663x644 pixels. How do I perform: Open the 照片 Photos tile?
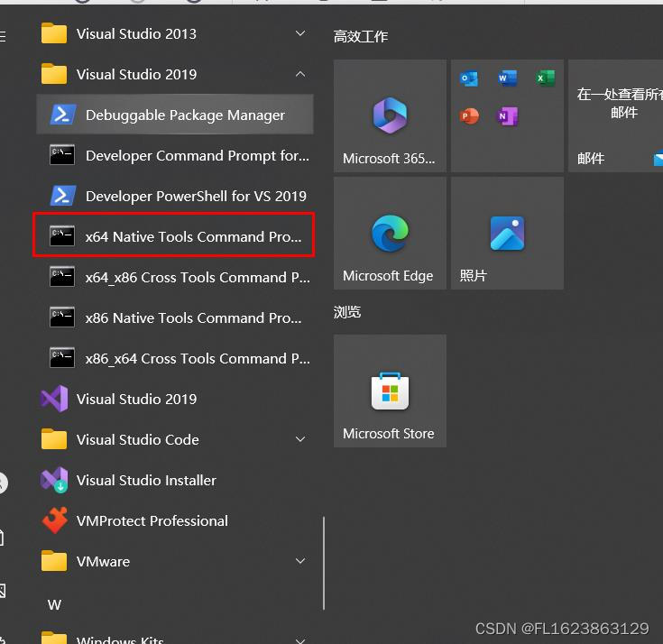coord(507,233)
